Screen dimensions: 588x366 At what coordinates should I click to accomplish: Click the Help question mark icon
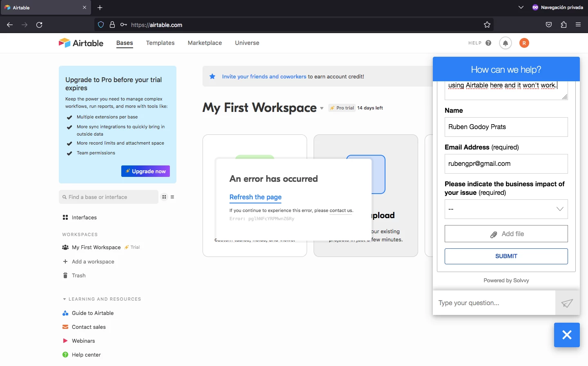coord(488,43)
